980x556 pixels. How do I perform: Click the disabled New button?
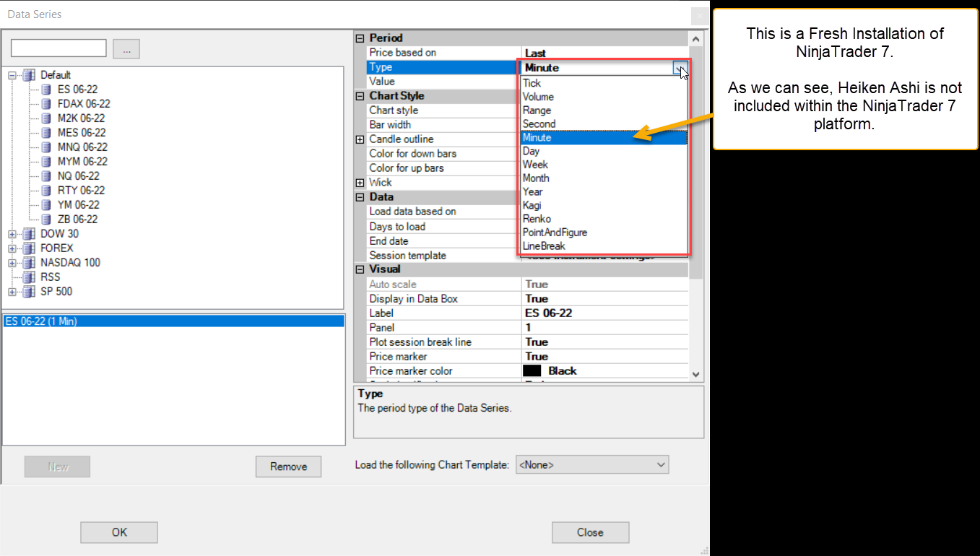[x=58, y=466]
